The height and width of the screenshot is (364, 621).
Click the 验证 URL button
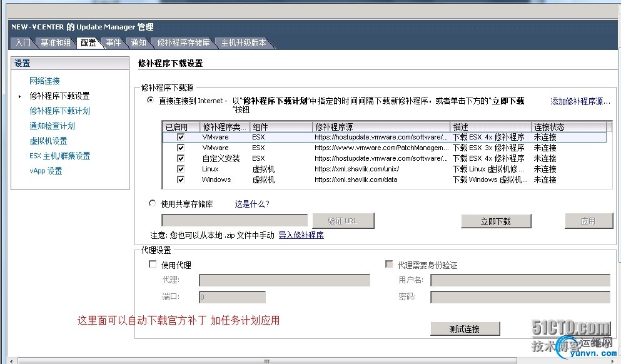(x=343, y=221)
